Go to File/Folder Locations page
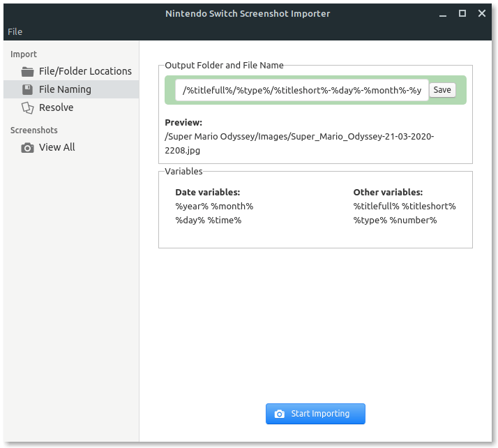 [x=84, y=71]
